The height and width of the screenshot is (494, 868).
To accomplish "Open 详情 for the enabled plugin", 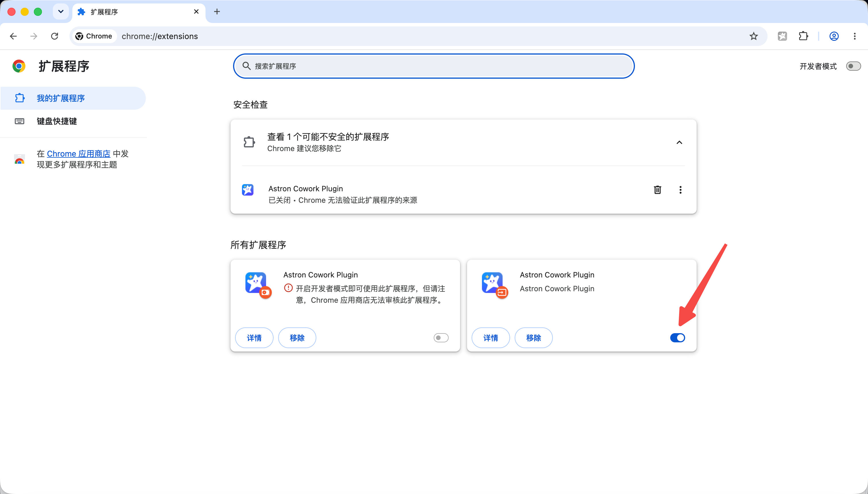I will (491, 337).
